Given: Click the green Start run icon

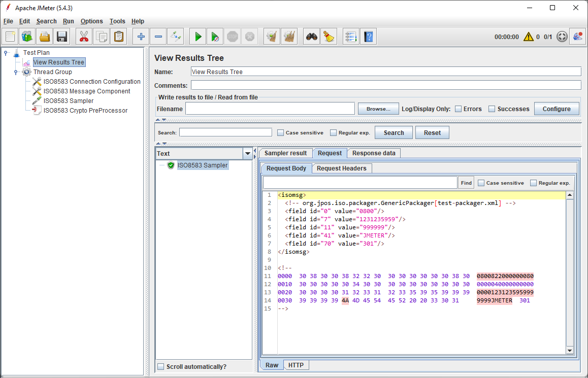Looking at the screenshot, I should tap(198, 37).
